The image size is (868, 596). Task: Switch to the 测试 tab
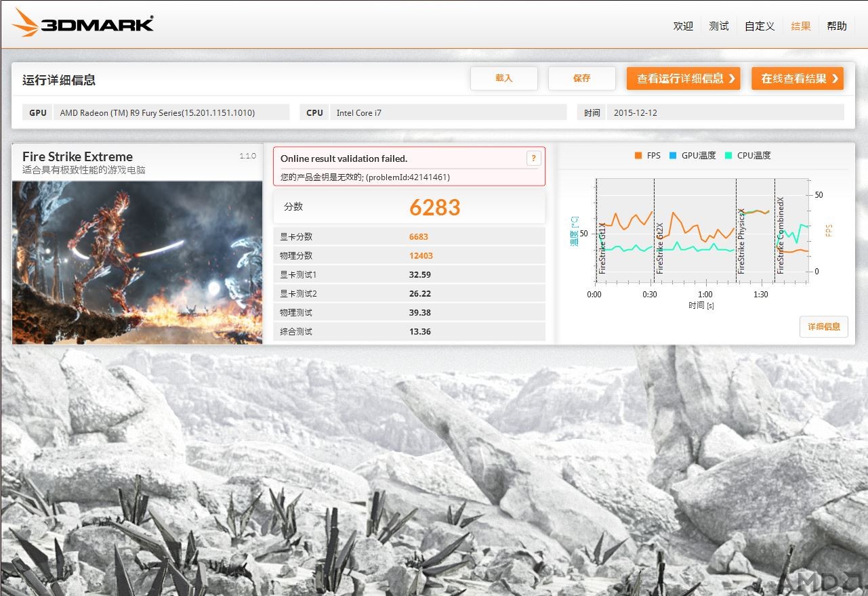click(x=719, y=26)
